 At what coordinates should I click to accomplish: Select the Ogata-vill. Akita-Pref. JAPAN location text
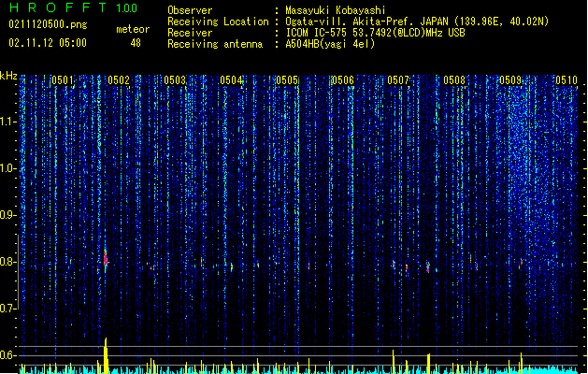coord(417,22)
